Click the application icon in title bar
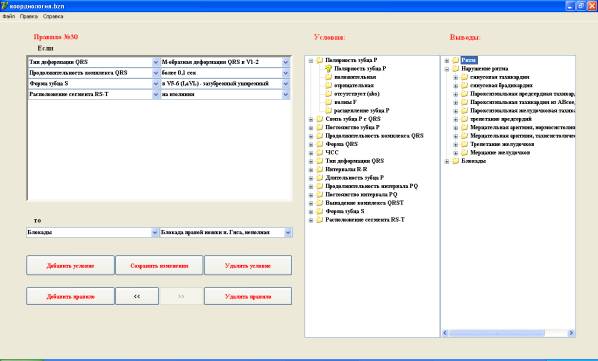 click(x=4, y=6)
